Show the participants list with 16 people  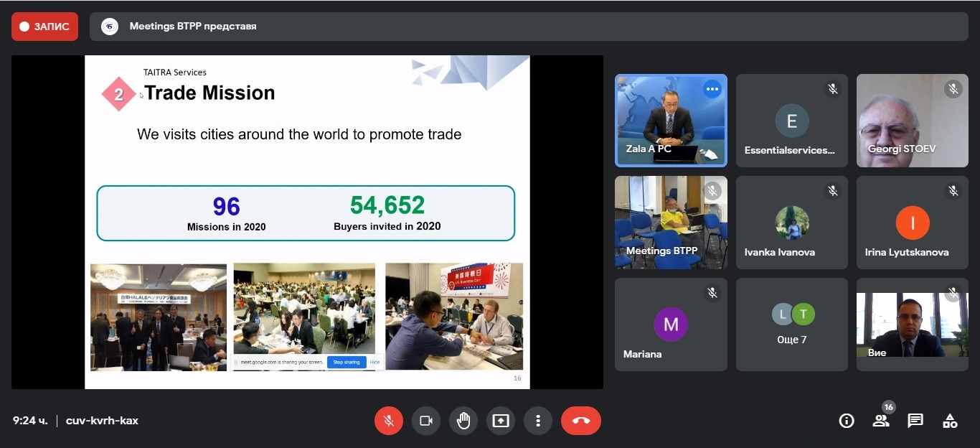point(881,421)
